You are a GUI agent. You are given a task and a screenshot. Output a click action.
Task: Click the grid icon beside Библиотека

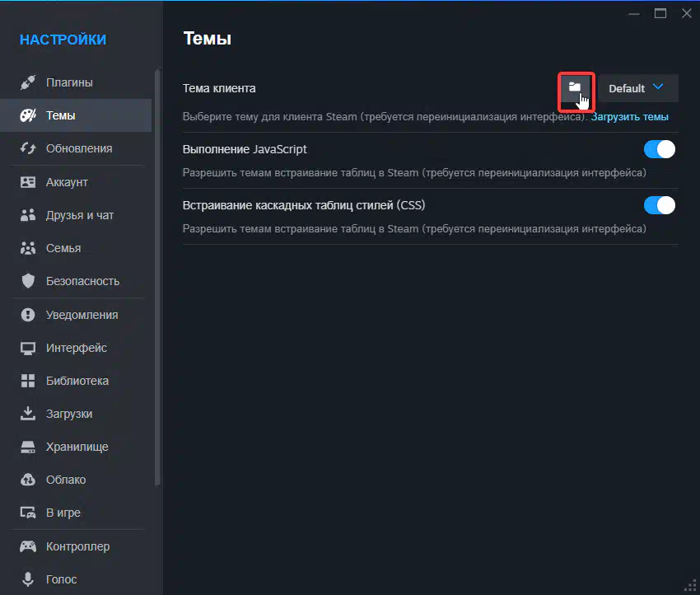pos(28,381)
